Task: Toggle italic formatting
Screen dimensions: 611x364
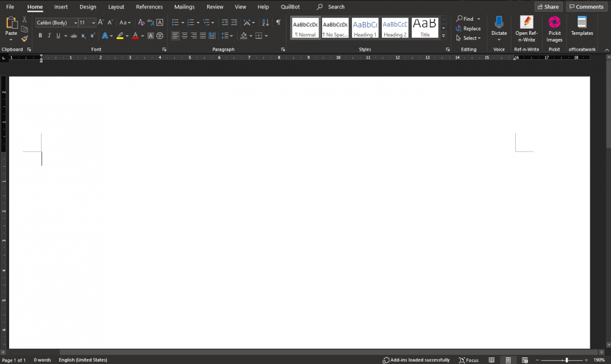Action: point(49,36)
